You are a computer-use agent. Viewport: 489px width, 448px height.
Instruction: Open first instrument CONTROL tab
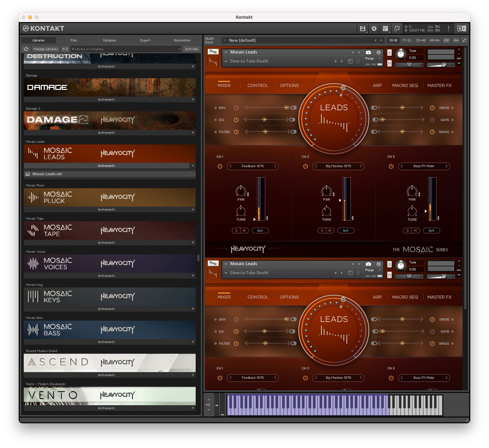pos(258,85)
